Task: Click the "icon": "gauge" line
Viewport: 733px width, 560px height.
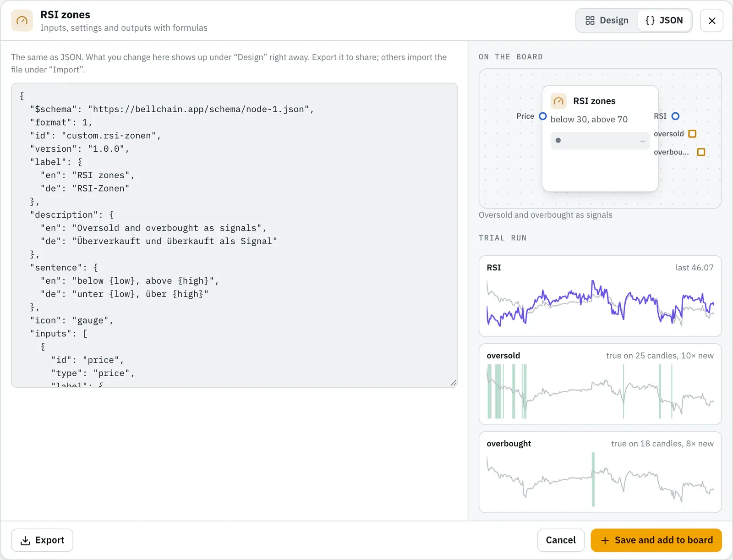Action: pos(71,320)
